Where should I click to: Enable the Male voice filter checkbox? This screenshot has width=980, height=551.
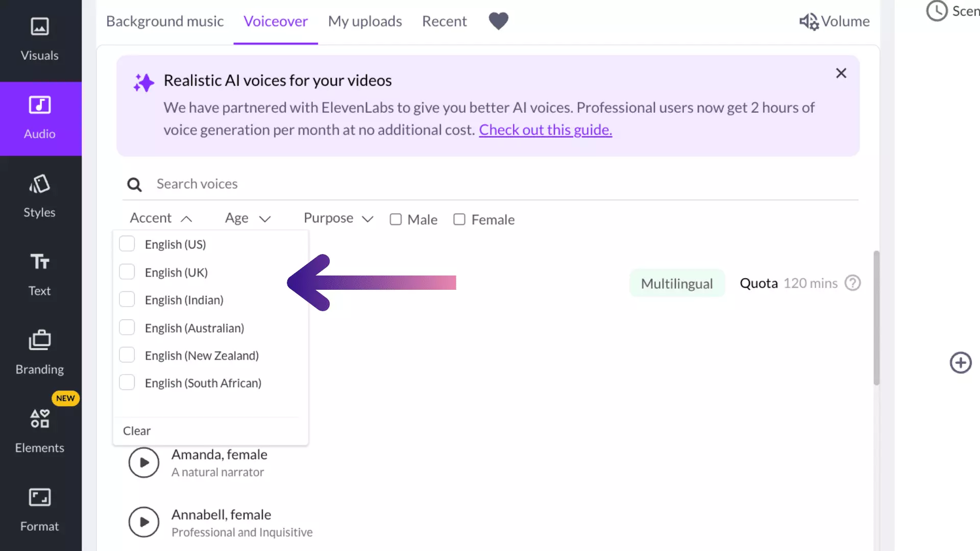point(396,219)
